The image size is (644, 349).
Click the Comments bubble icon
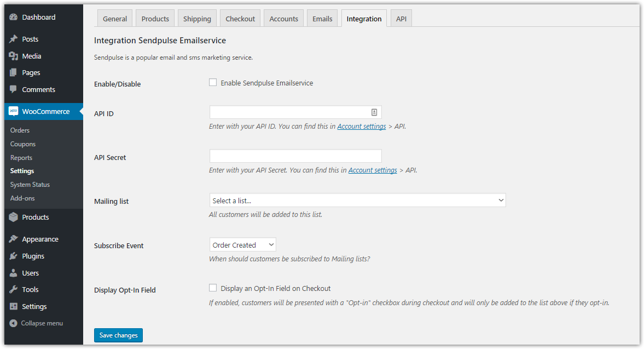tap(14, 89)
